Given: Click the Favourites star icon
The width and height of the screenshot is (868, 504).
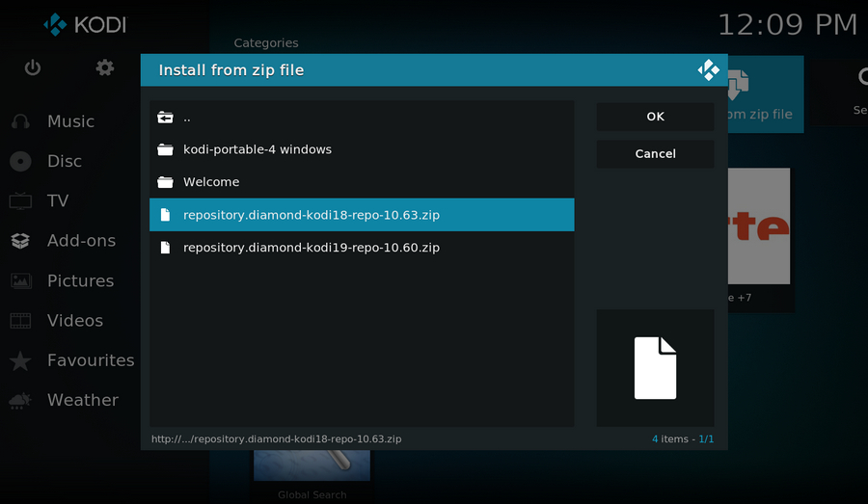Looking at the screenshot, I should tap(20, 360).
